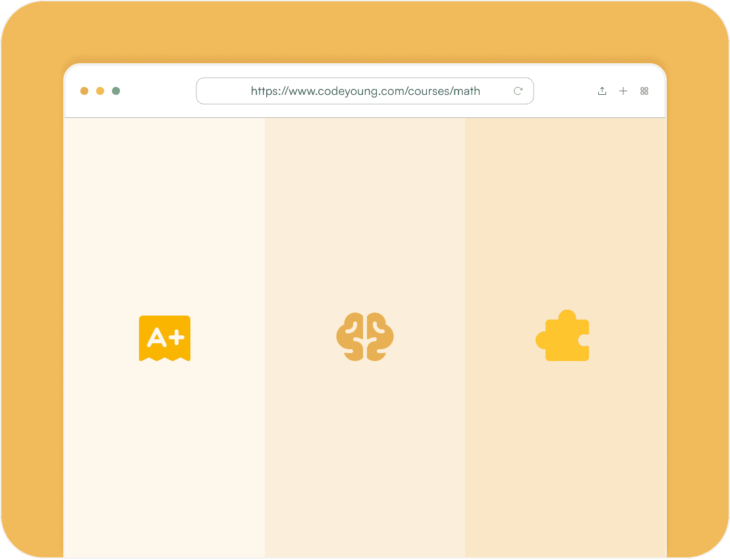Click the orange traffic light dot
This screenshot has height=560, width=730.
(84, 91)
